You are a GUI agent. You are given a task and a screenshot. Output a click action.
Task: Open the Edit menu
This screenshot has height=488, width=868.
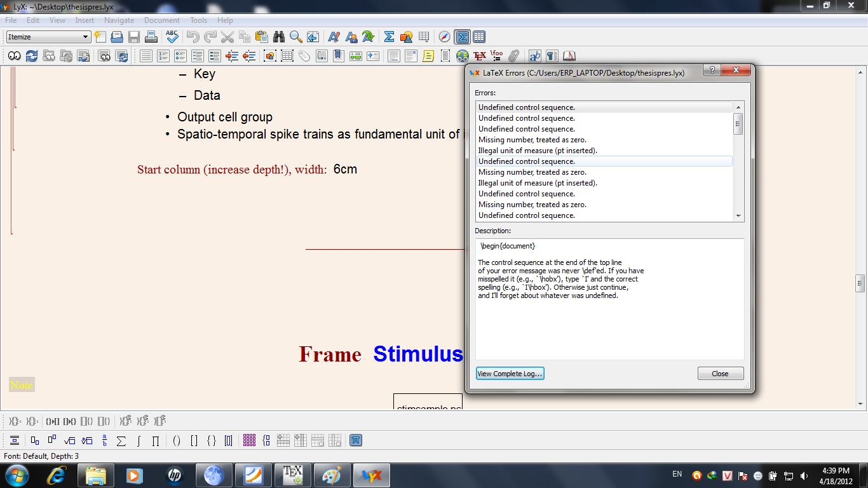tap(33, 20)
